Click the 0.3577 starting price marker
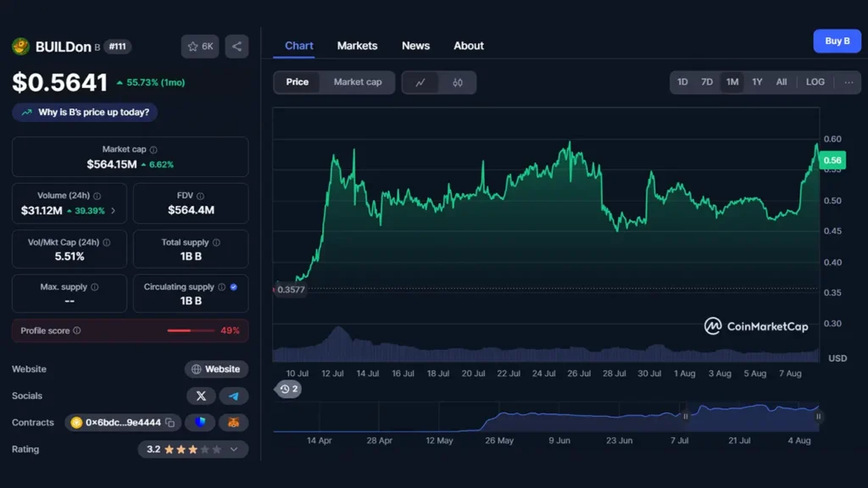The image size is (868, 488). pyautogui.click(x=291, y=290)
